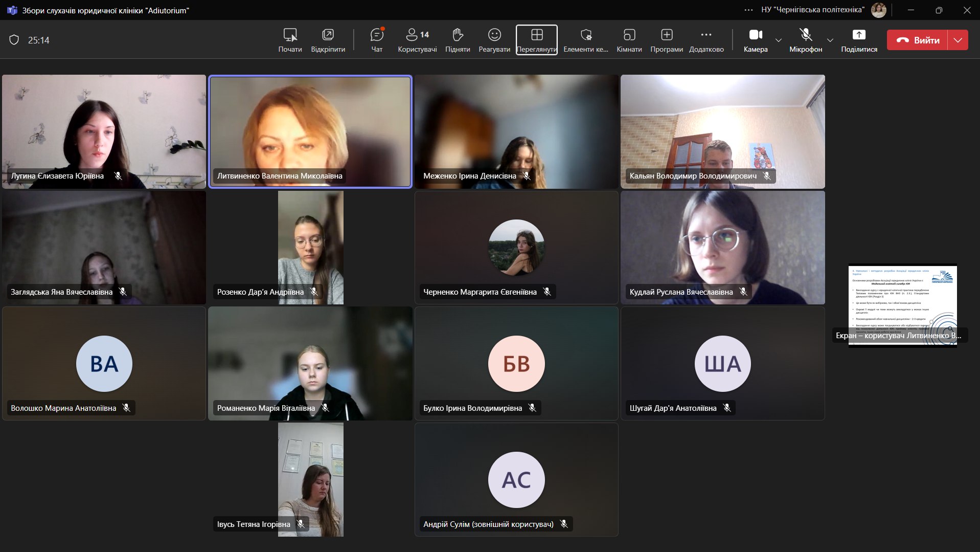Expand the leave options arrow beside Вийти
This screenshot has height=552, width=980.
(x=958, y=40)
